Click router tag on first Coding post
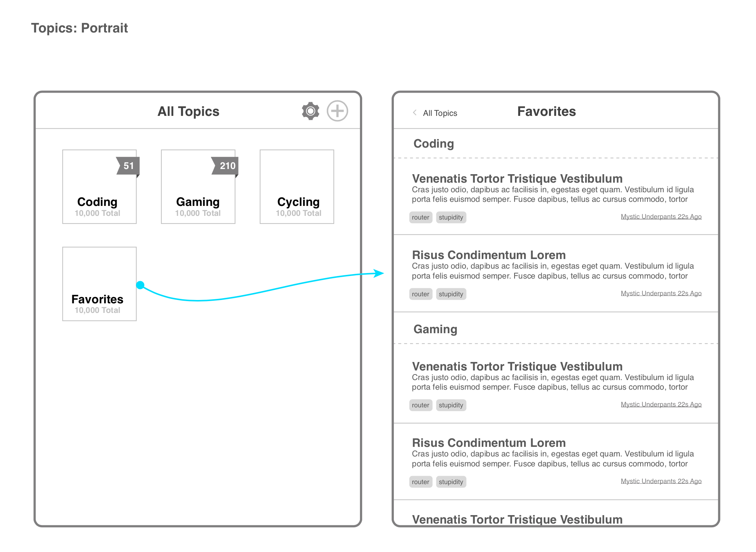 point(420,217)
